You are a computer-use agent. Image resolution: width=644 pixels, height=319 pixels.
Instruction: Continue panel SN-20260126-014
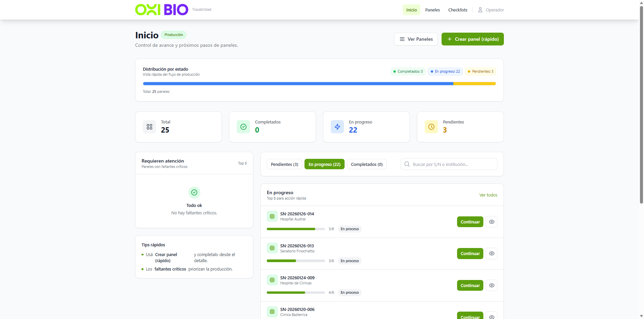(x=470, y=222)
